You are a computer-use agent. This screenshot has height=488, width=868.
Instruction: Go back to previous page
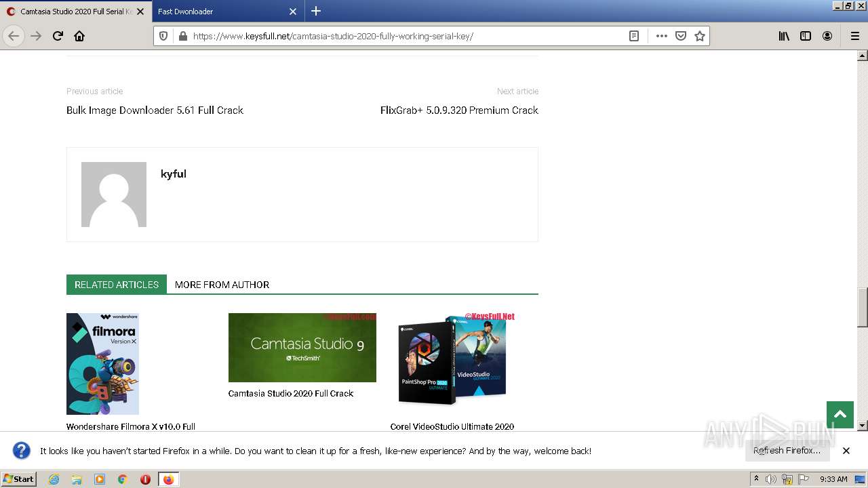[14, 36]
